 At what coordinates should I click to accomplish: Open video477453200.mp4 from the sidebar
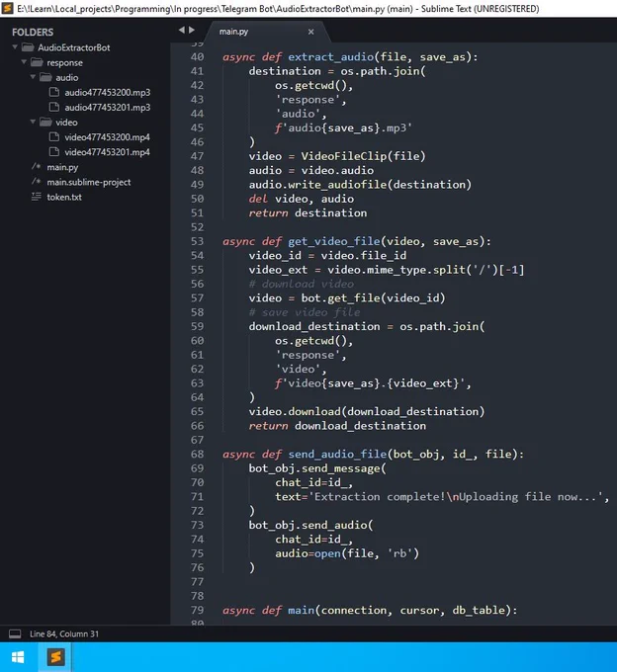click(107, 137)
